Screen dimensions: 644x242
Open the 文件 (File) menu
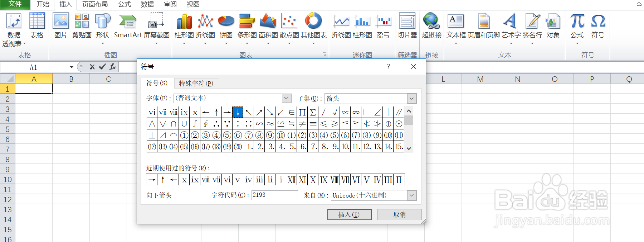pos(15,4)
